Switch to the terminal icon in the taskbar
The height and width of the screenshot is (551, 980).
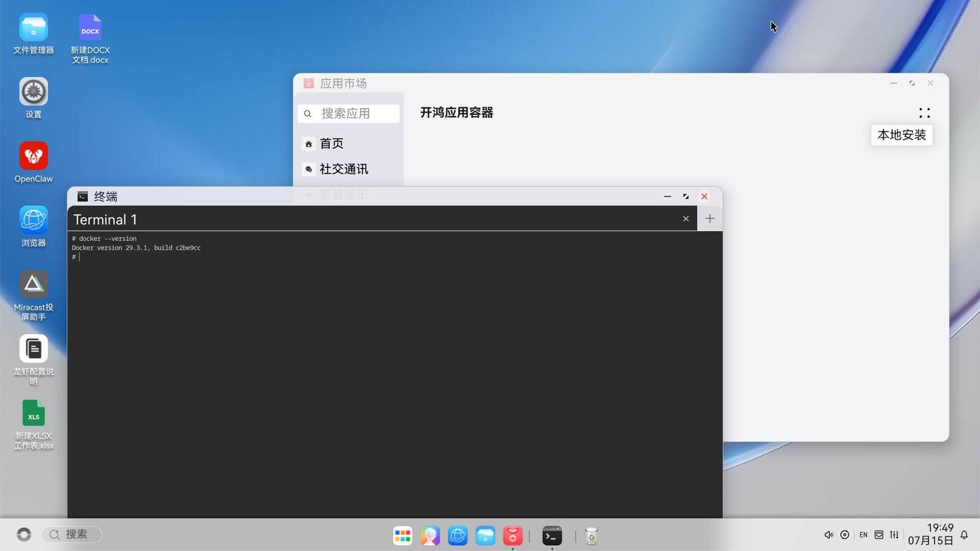tap(552, 536)
